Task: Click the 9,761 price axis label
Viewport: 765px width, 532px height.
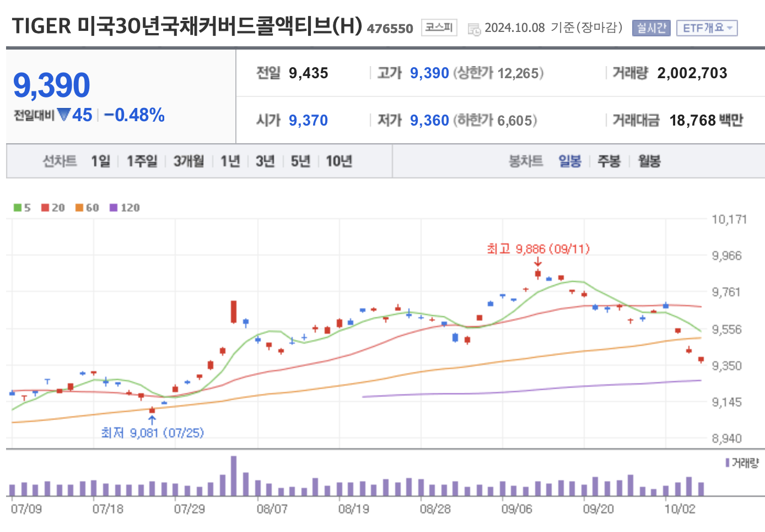Action: pyautogui.click(x=726, y=292)
